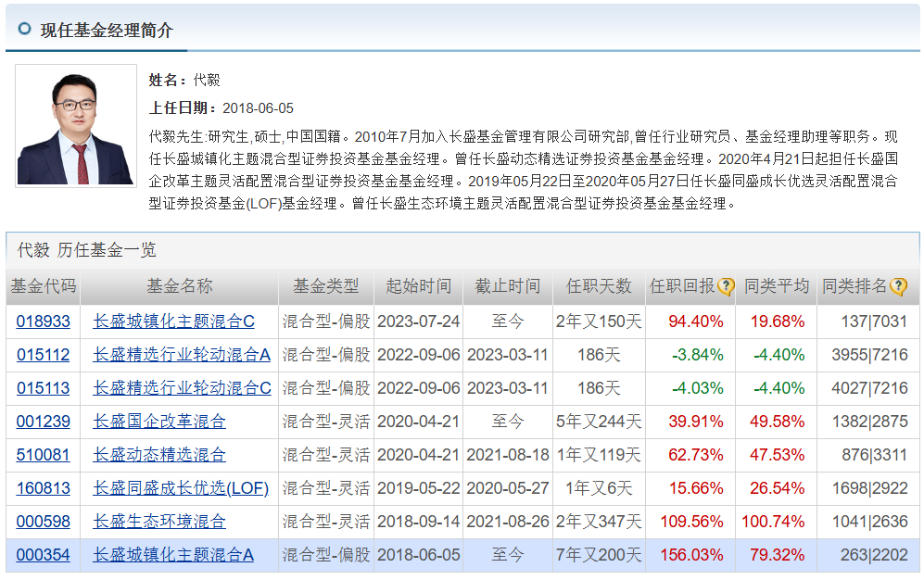Image resolution: width=924 pixels, height=580 pixels.
Task: Click the ranking cell 1041|2636
Action: [x=869, y=522]
